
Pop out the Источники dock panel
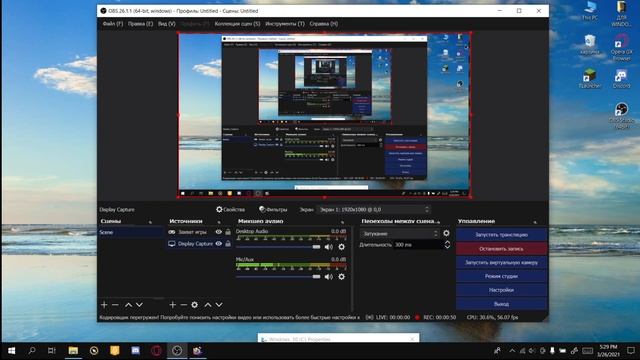coord(219,222)
